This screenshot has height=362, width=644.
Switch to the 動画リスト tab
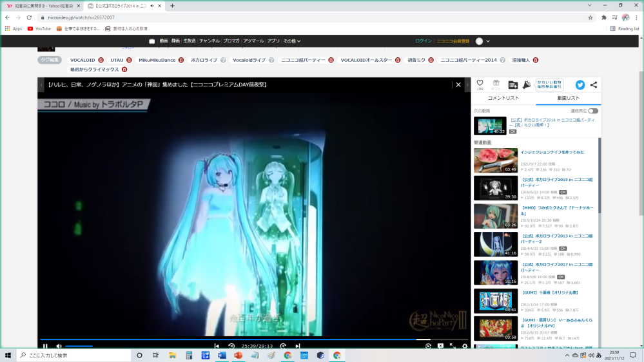coord(569,98)
